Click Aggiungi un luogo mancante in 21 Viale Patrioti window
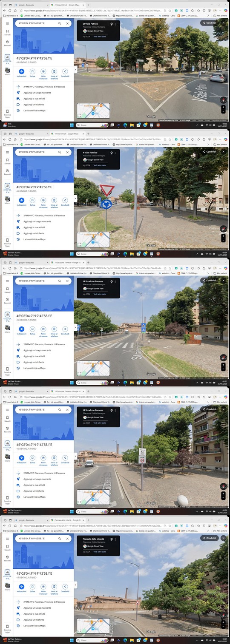Screen dimensions: 230x644 coord(37,93)
